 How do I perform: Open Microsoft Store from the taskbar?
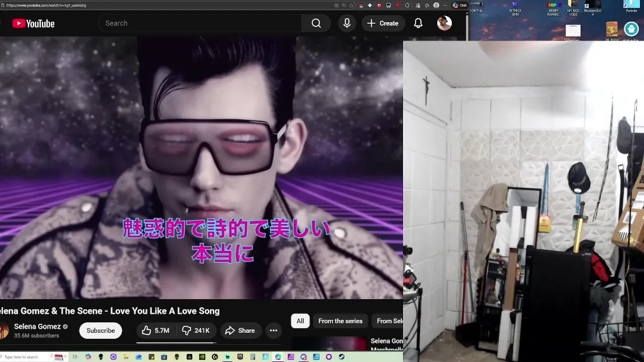pyautogui.click(x=164, y=357)
